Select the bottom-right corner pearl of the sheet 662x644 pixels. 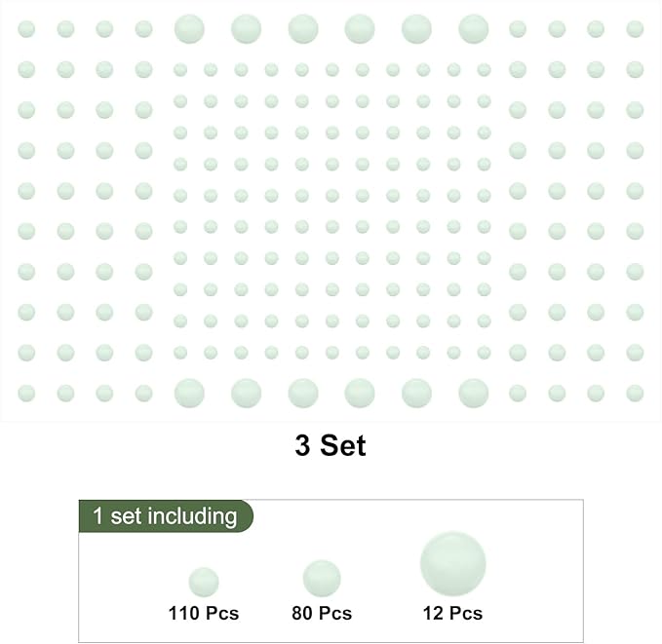point(635,393)
